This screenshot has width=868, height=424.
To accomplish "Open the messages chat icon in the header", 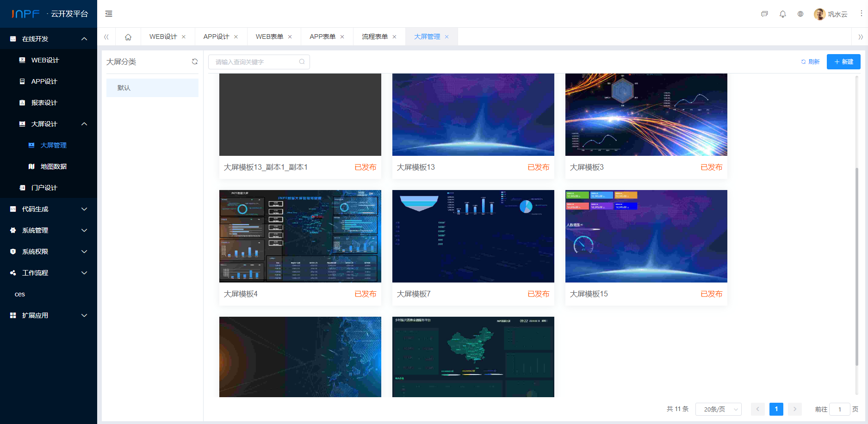I will pos(764,14).
